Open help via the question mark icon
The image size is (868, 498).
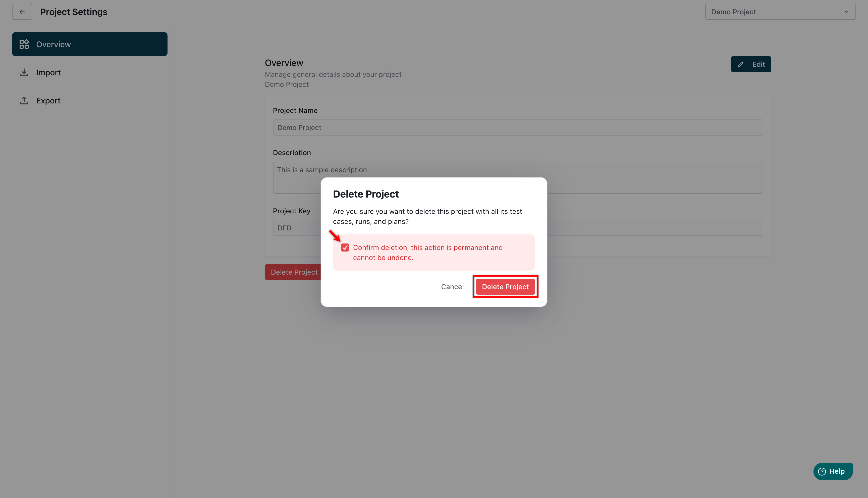point(823,471)
